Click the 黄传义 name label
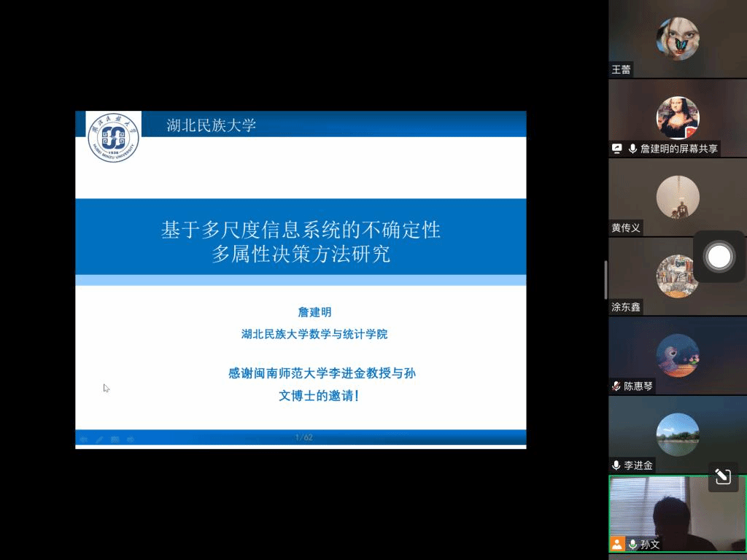747x560 pixels. [626, 228]
